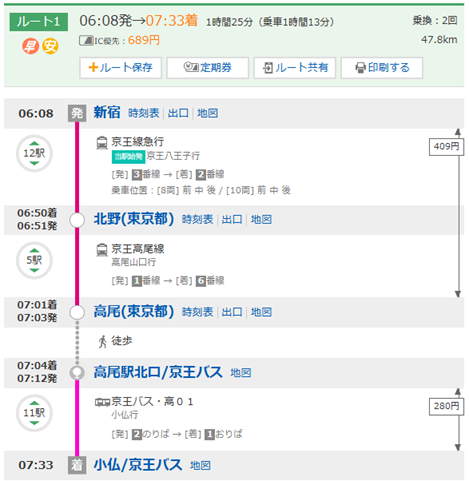Click the 早 fastest route badge
This screenshot has height=481, width=469.
31,46
